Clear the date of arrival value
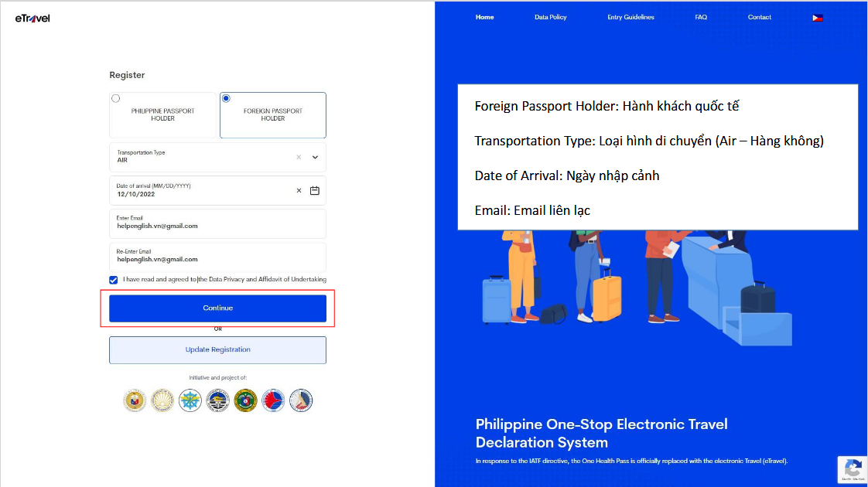The image size is (868, 487). click(x=299, y=190)
